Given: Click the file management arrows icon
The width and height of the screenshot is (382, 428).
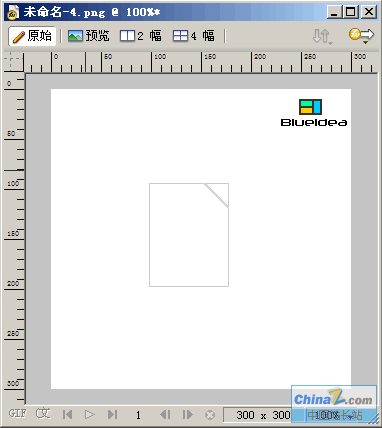Looking at the screenshot, I should (322, 36).
